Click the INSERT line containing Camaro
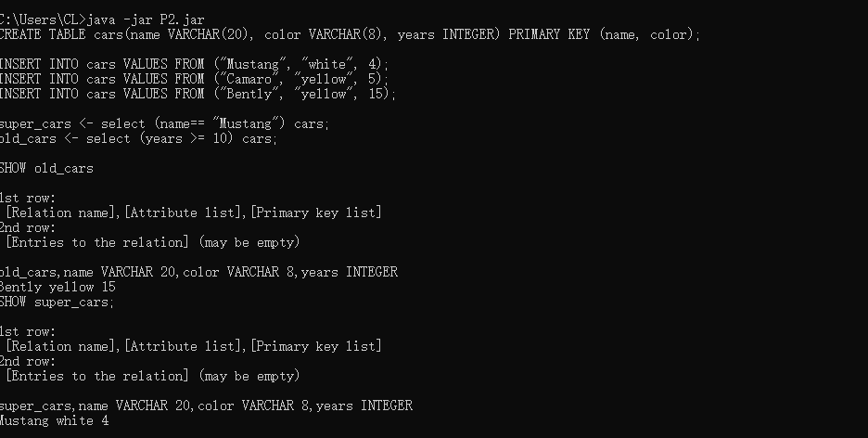Screen dimensions: 868x438 tap(195, 79)
